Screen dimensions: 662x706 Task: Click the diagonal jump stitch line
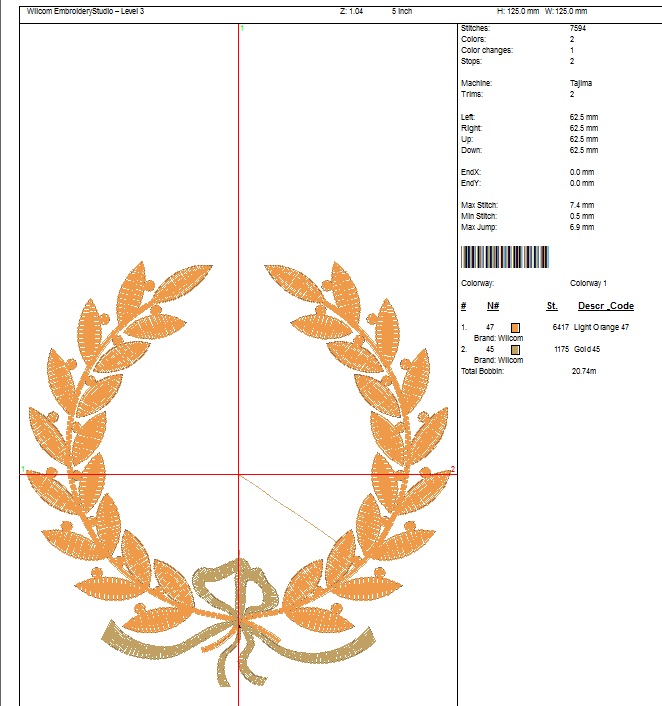[290, 509]
